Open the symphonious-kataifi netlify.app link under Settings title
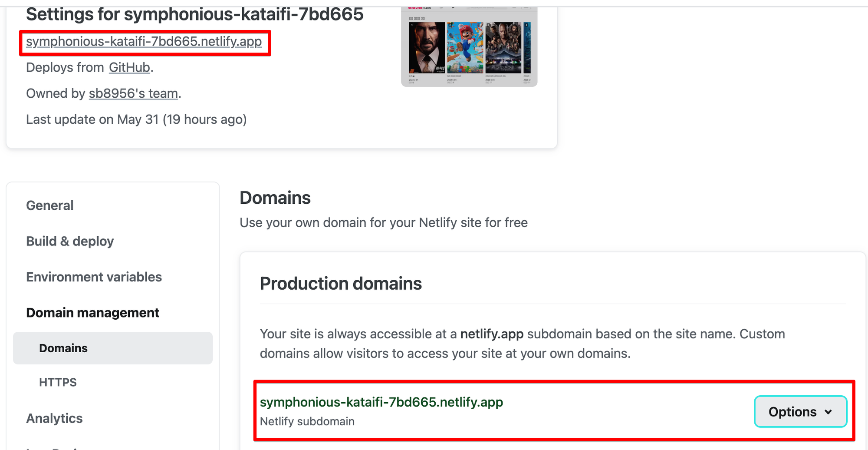 (x=144, y=42)
